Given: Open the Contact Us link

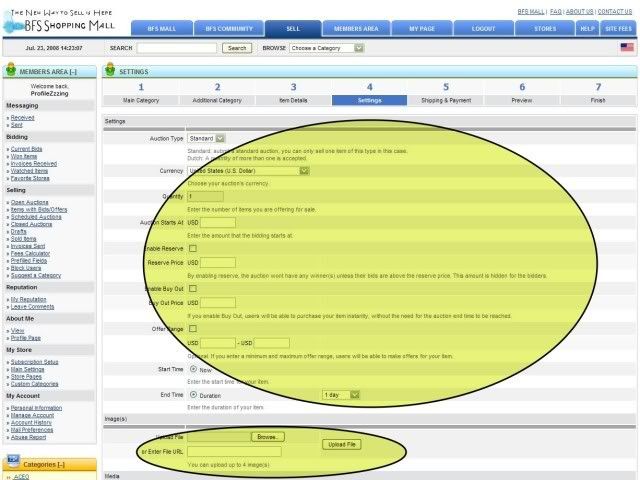Looking at the screenshot, I should point(615,12).
